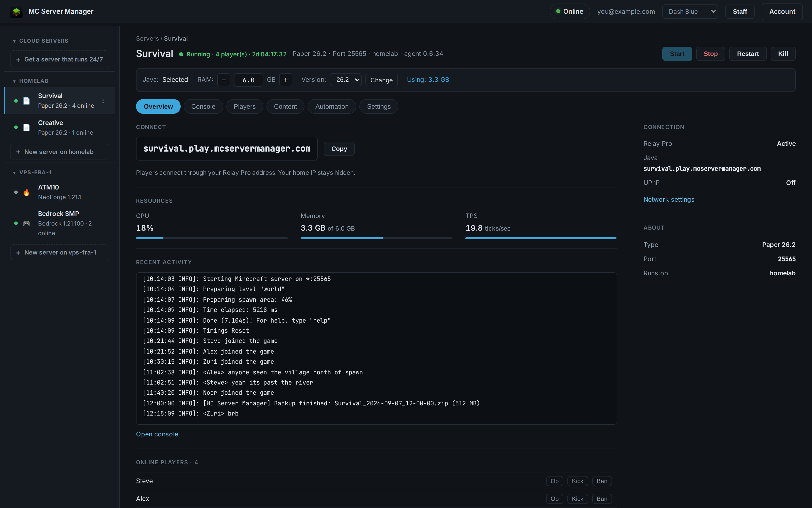This screenshot has width=812, height=508.
Task: Click the MC Server Manager grass block logo
Action: pos(16,12)
